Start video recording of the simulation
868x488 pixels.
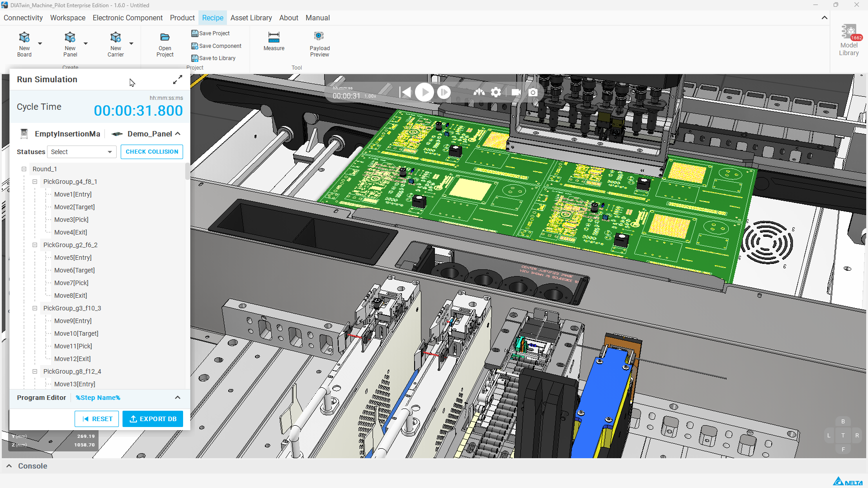(516, 92)
